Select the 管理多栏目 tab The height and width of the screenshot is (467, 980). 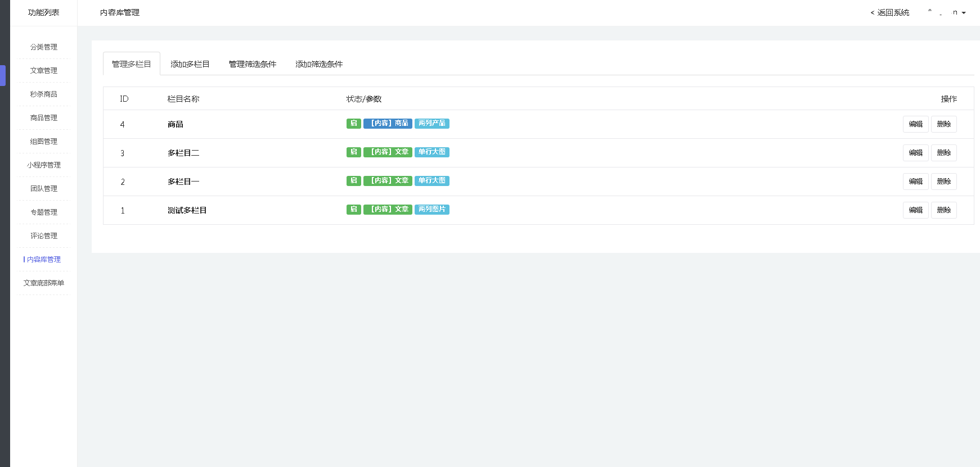132,64
